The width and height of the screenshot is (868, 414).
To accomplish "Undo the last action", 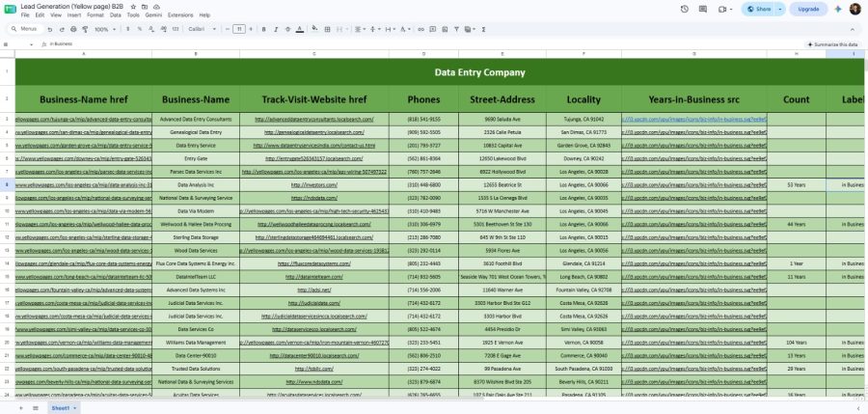I will (x=50, y=29).
